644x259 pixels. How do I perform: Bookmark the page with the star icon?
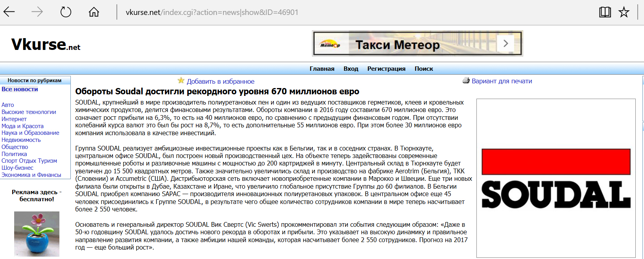coord(624,12)
